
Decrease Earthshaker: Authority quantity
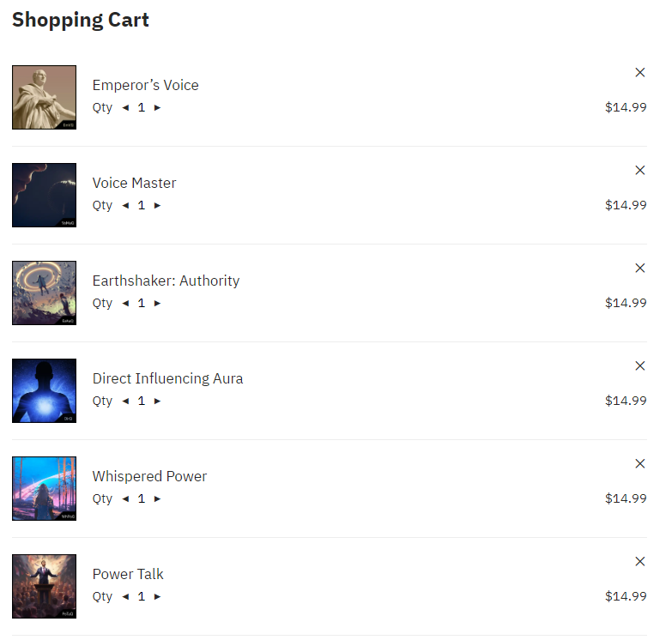click(x=125, y=303)
